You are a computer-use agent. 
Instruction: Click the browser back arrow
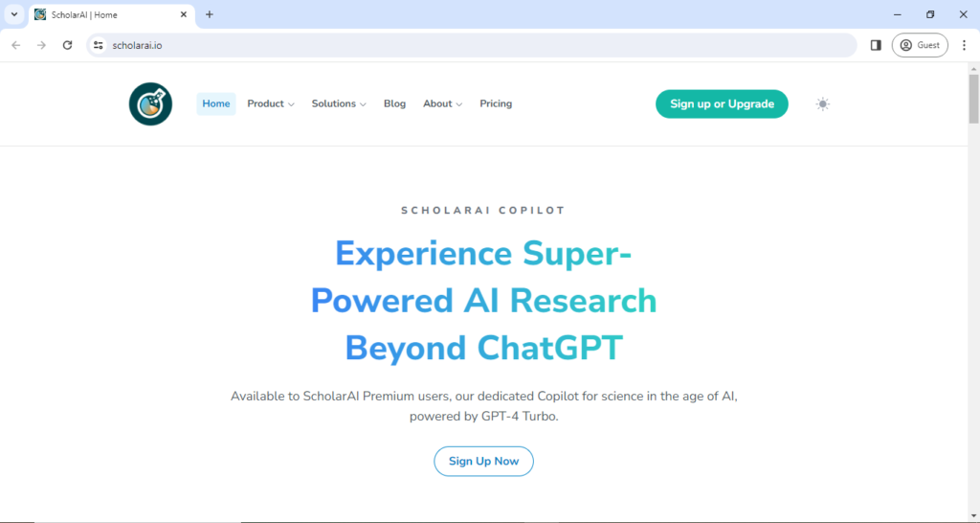15,45
